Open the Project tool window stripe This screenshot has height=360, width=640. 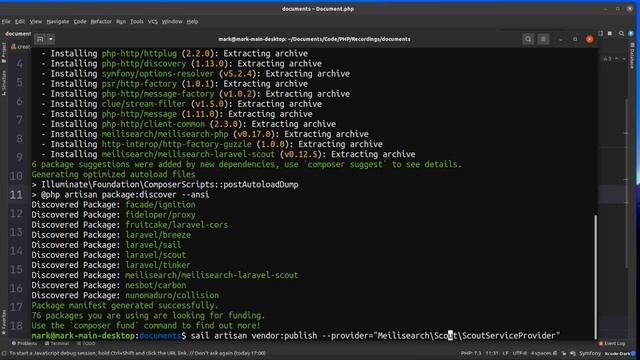pyautogui.click(x=4, y=52)
